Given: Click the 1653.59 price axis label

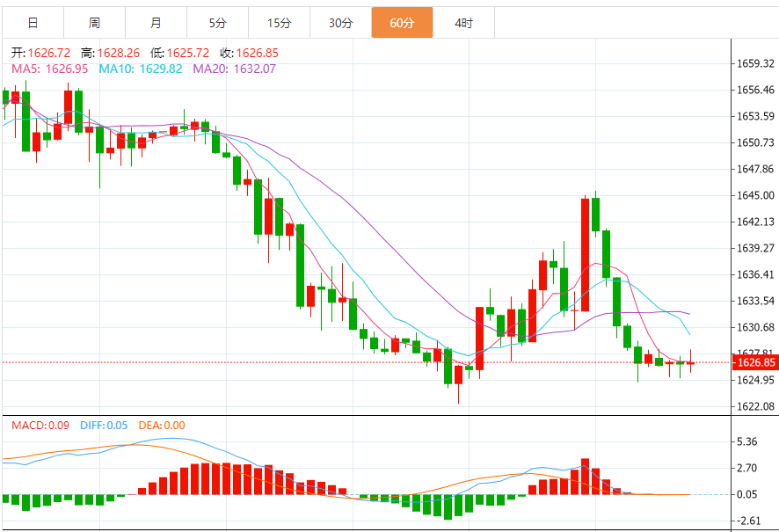Looking at the screenshot, I should [755, 116].
